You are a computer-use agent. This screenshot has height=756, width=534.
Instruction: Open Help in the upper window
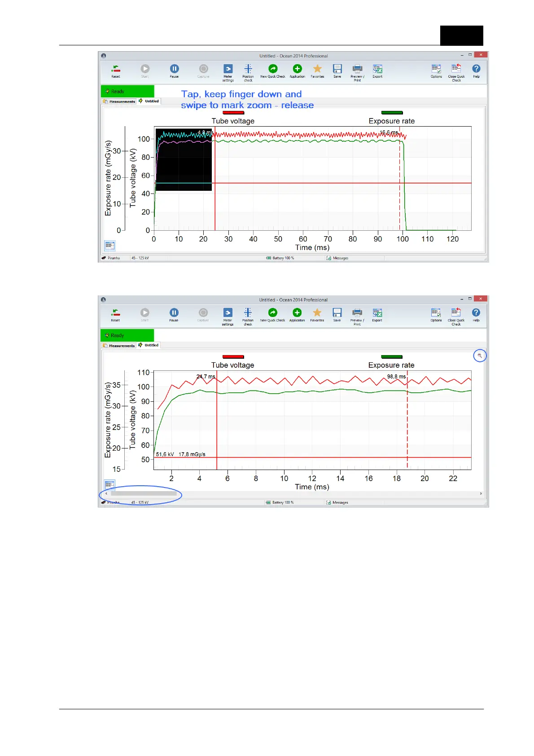[476, 71]
